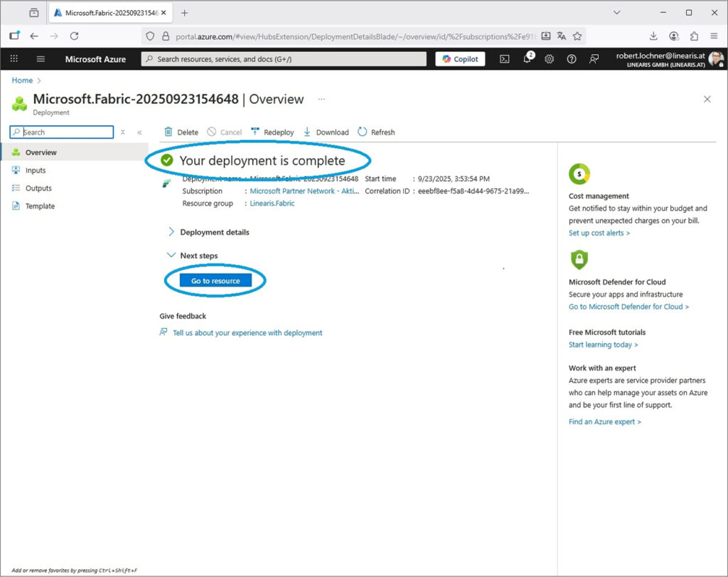This screenshot has width=728, height=577.
Task: Open the browser account profile icon
Action: 674,36
